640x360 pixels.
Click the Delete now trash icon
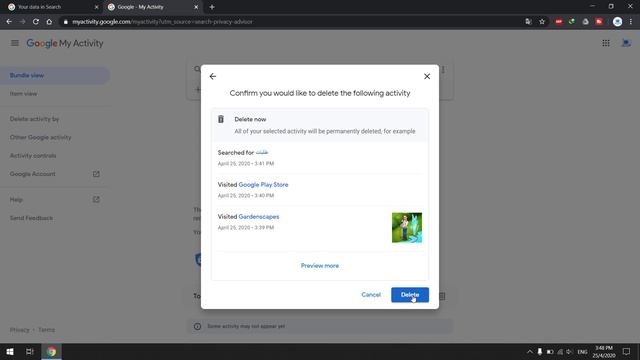(221, 119)
